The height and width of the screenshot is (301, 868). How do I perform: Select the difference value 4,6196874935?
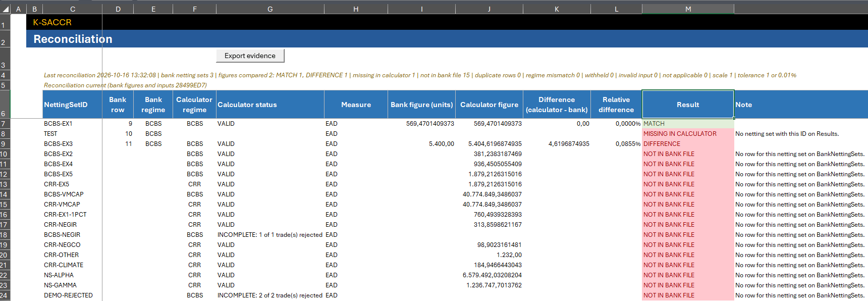tap(557, 144)
